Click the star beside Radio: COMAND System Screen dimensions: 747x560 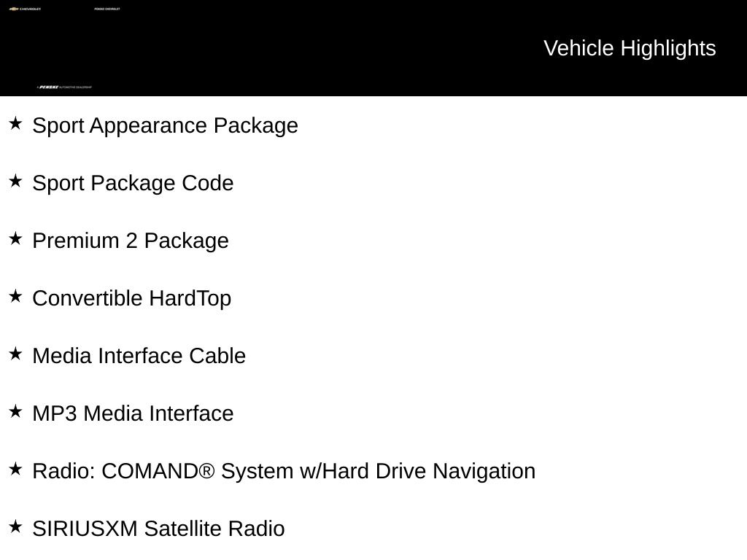(x=15, y=469)
